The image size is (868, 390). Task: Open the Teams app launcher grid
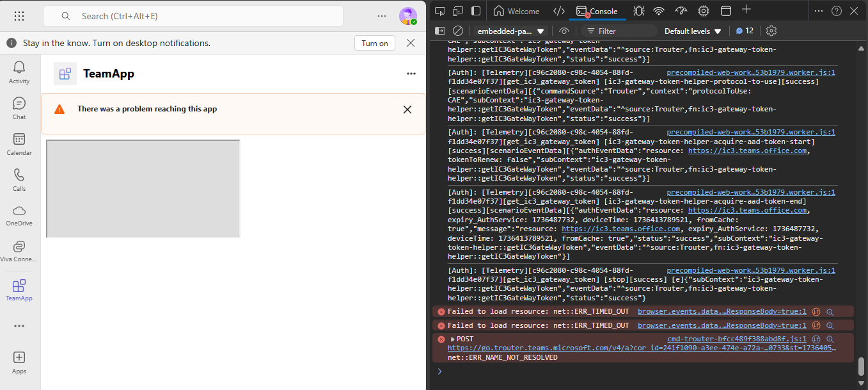pyautogui.click(x=19, y=16)
